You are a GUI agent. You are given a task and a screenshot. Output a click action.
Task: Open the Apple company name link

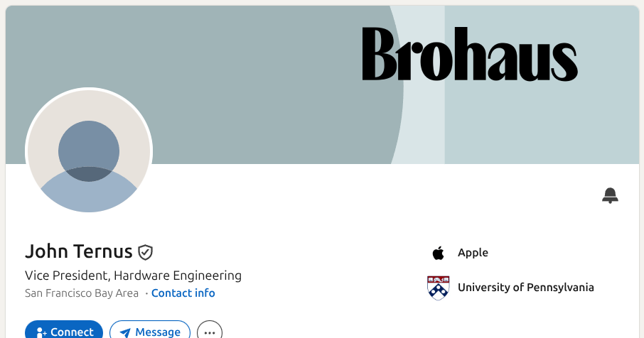point(473,253)
